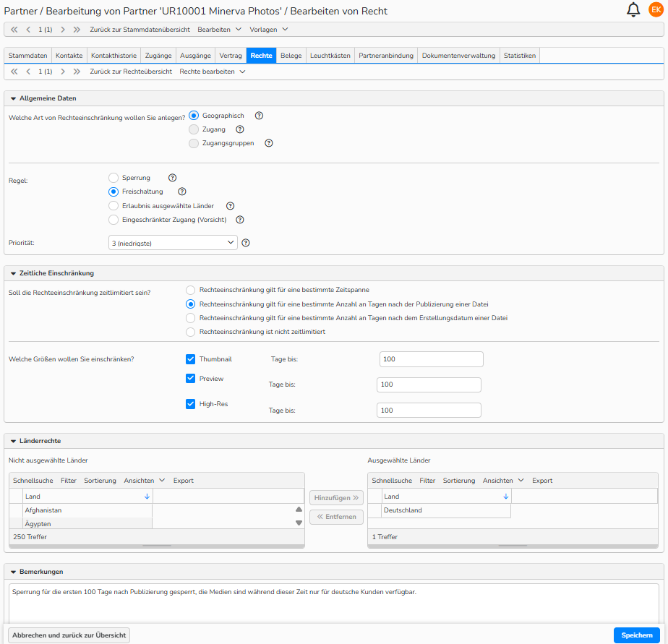Select restriction for bestimmte Zeitspanne
Image resolution: width=668 pixels, height=644 pixels.
(190, 290)
